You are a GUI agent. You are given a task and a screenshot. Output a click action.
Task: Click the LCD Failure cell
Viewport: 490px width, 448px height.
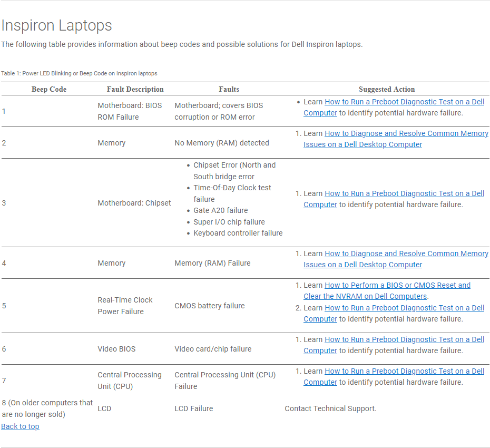pos(194,408)
